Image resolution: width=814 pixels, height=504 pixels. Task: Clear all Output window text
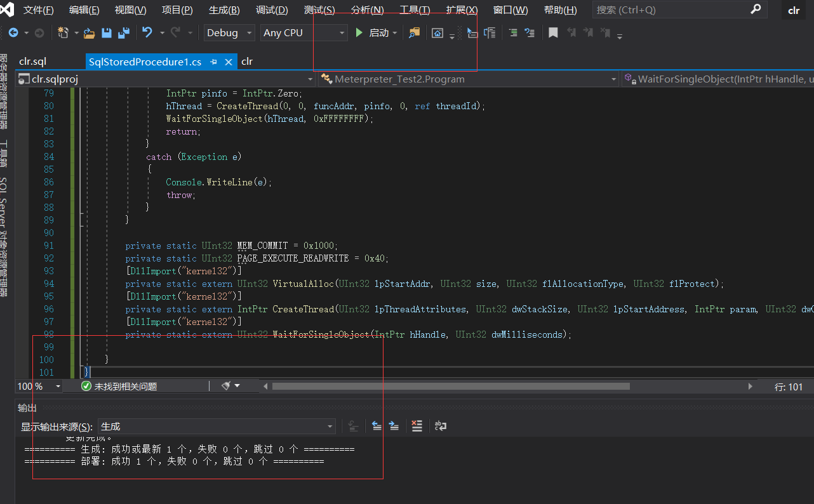click(x=417, y=426)
